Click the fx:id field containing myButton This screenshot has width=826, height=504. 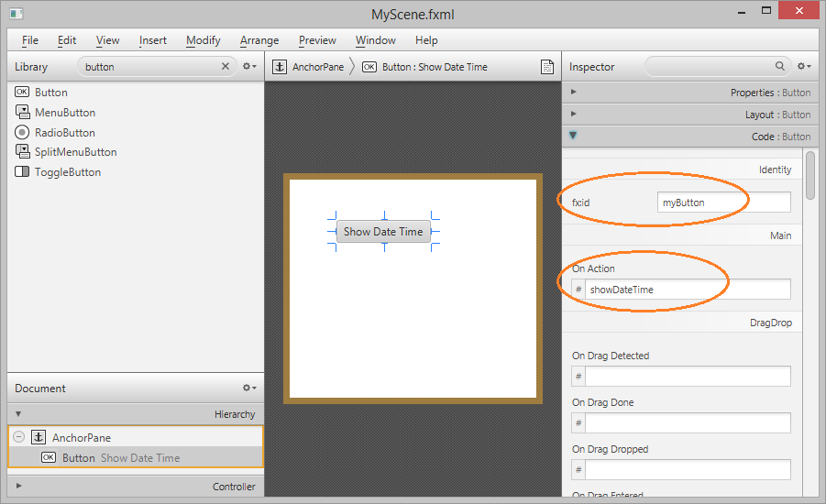point(724,203)
